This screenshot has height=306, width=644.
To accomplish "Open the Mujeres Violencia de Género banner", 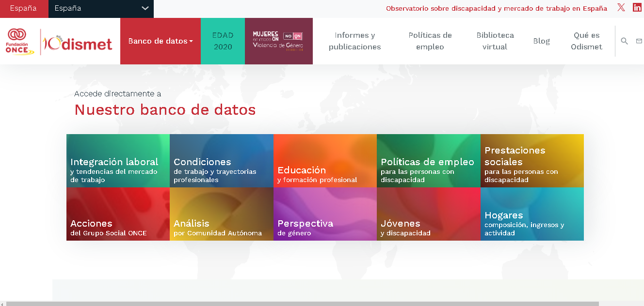I will pos(278,41).
